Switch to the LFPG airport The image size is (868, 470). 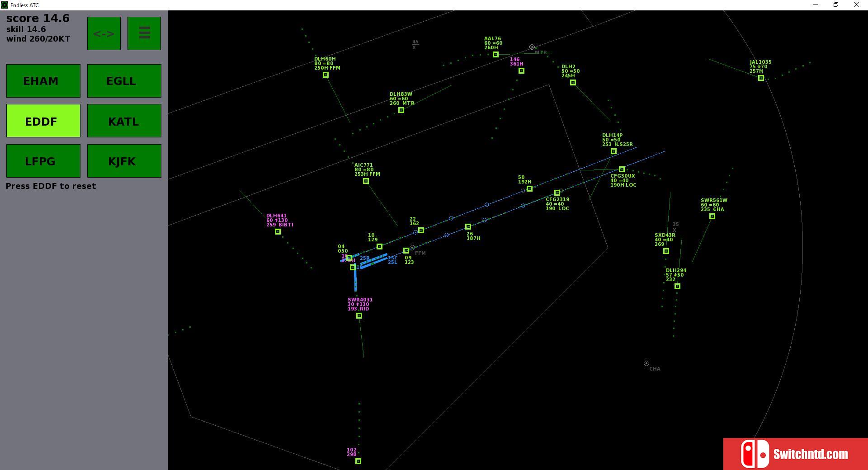(x=43, y=161)
